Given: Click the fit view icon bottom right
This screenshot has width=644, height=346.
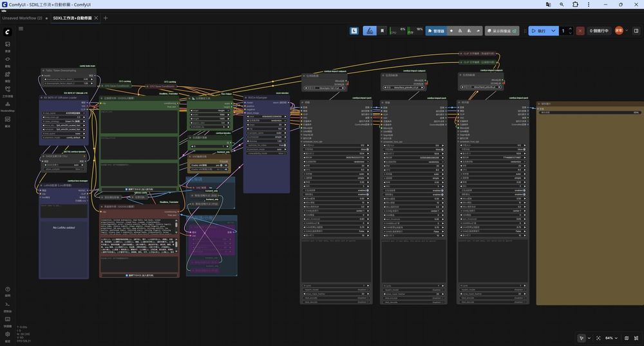Looking at the screenshot, I should (x=598, y=338).
